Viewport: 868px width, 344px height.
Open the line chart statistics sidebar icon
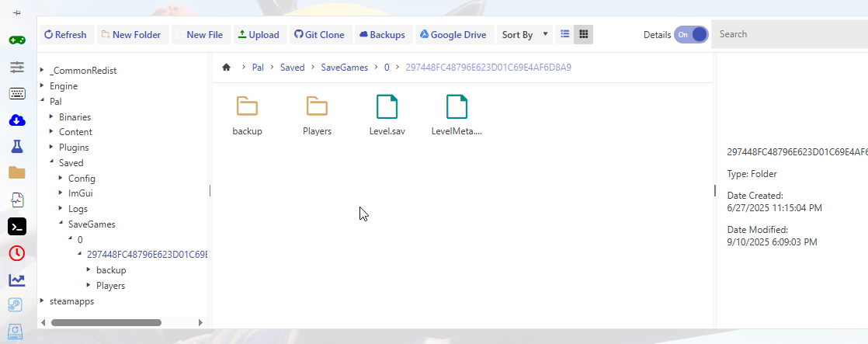17,280
